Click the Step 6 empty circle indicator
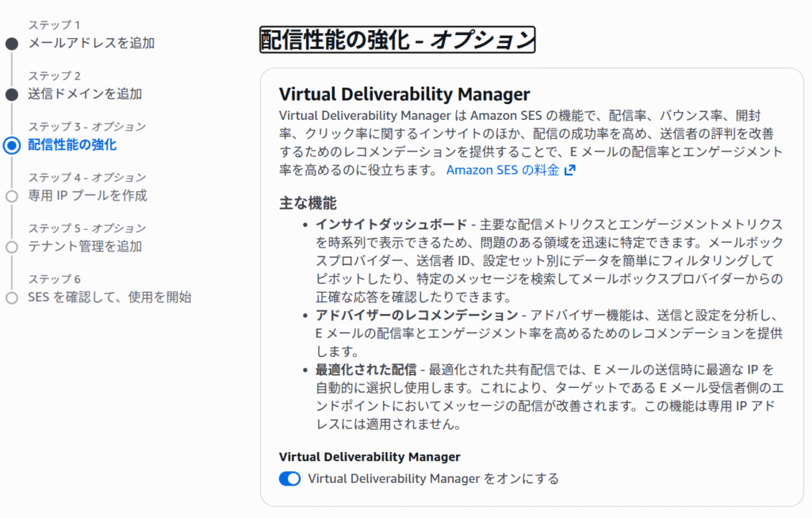This screenshot has width=812, height=518. [11, 297]
